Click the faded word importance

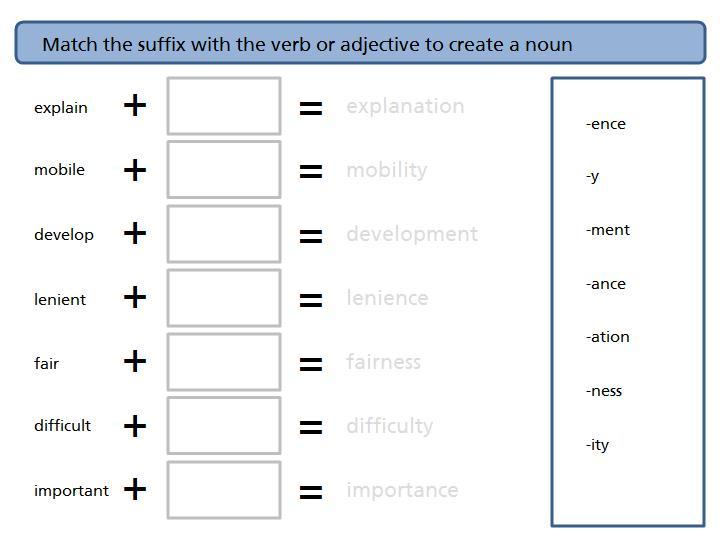pos(403,491)
